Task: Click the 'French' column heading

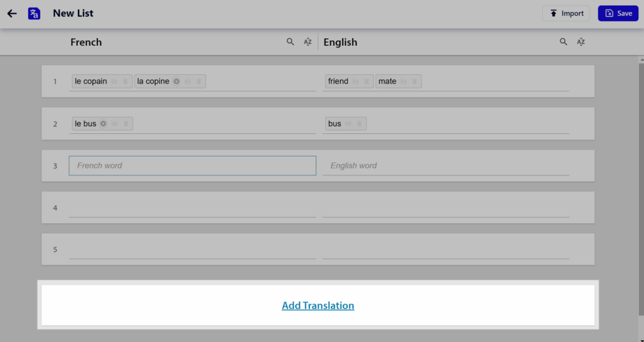Action: click(x=86, y=42)
